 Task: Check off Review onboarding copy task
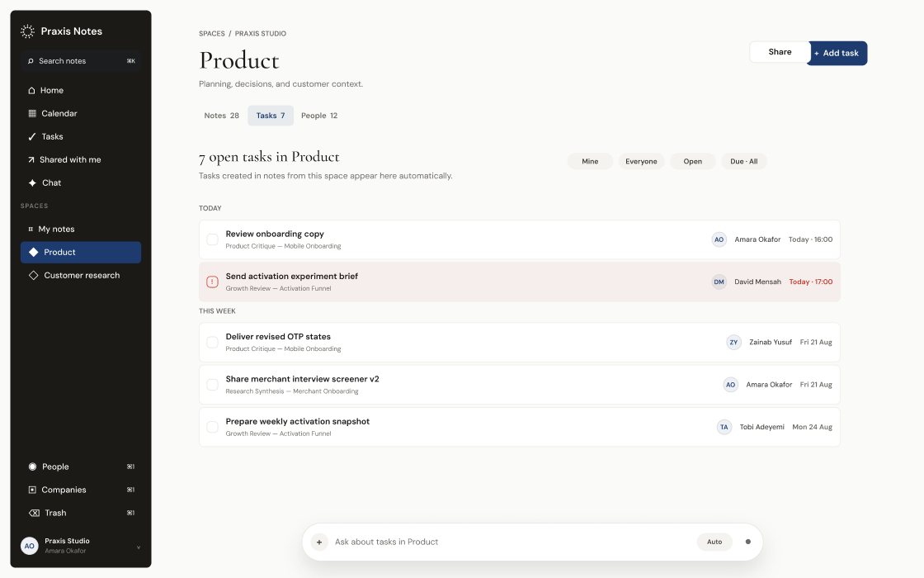tap(212, 239)
